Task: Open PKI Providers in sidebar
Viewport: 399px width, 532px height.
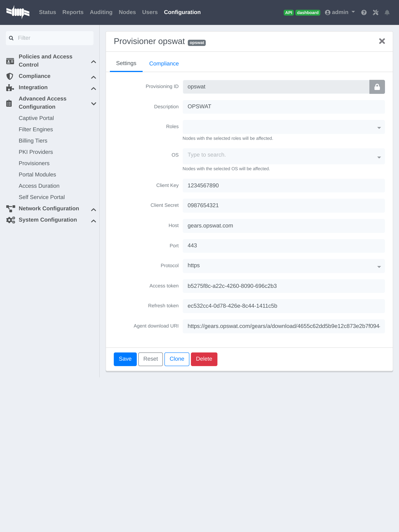Action: point(36,152)
